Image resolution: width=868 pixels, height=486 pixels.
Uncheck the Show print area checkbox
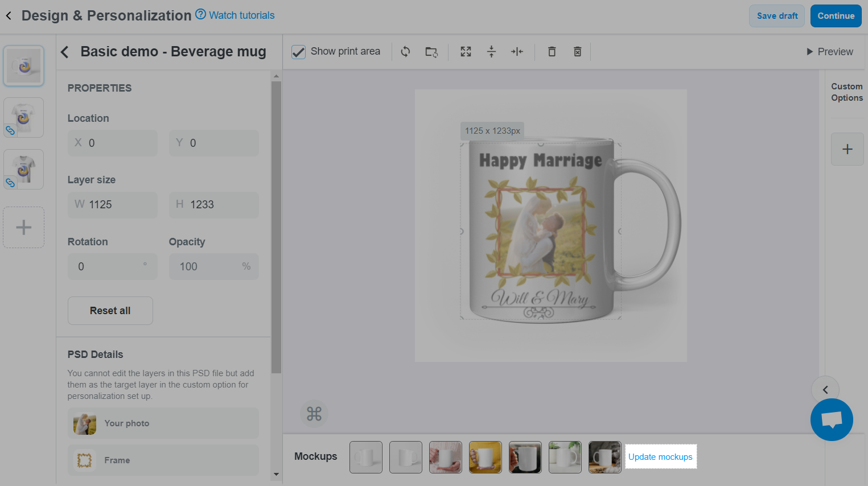coord(299,52)
